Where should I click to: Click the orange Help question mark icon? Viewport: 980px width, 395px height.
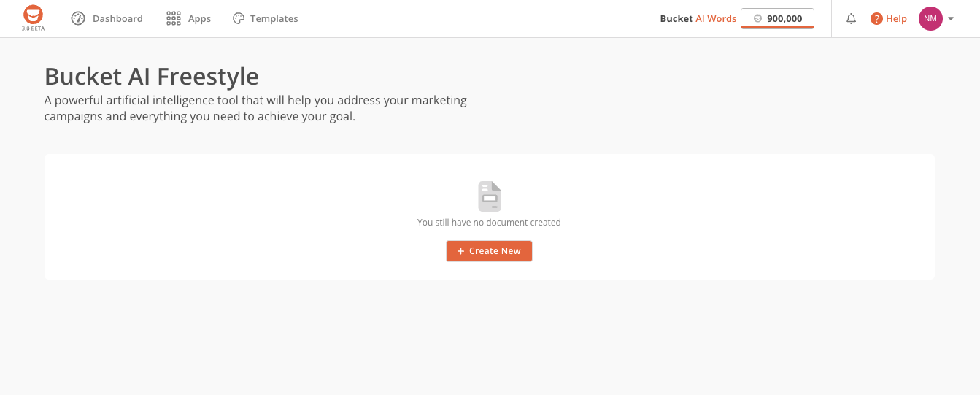tap(876, 19)
